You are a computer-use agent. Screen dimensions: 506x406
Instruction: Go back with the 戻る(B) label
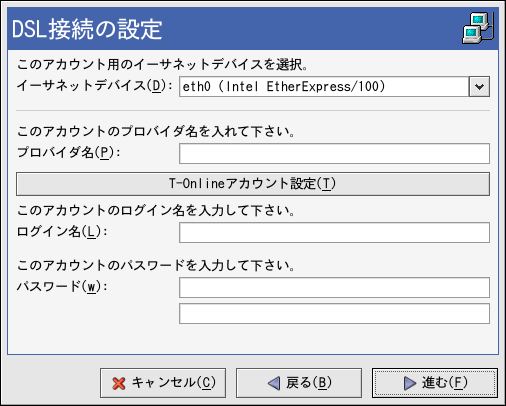coord(309,383)
